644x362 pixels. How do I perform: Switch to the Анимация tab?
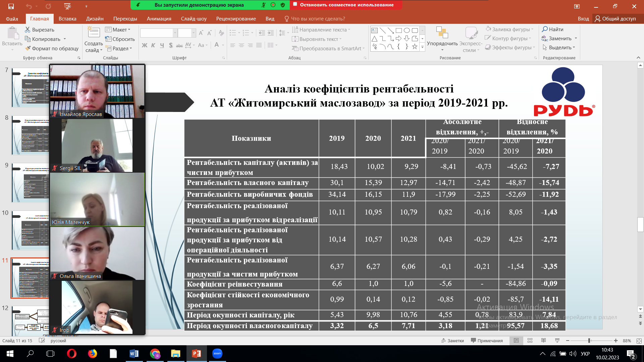pyautogui.click(x=159, y=19)
